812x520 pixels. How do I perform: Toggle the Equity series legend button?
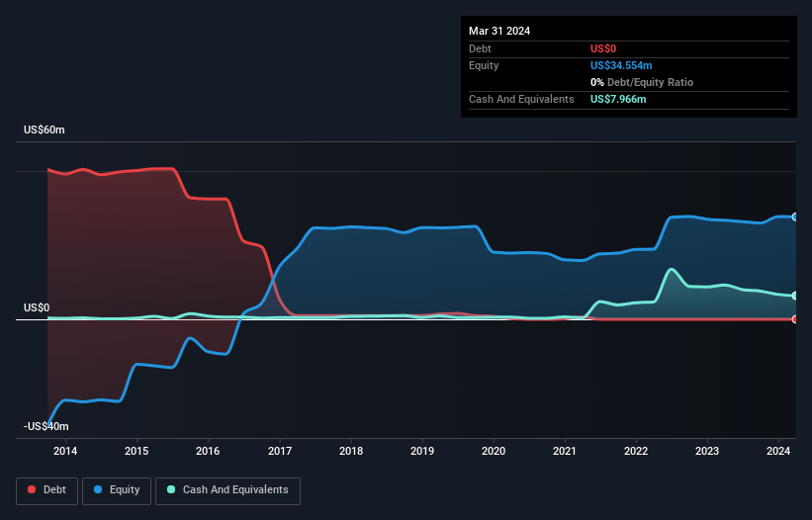click(117, 490)
